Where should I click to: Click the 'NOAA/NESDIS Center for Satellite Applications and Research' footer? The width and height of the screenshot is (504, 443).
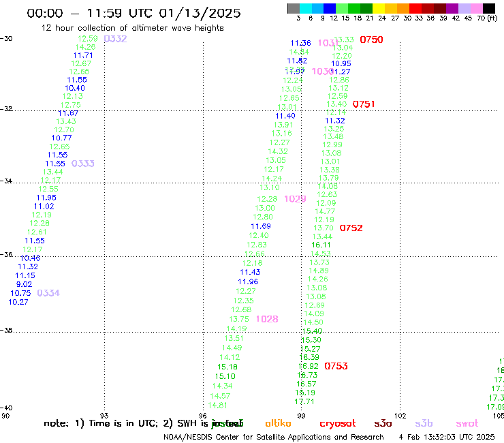tap(274, 437)
